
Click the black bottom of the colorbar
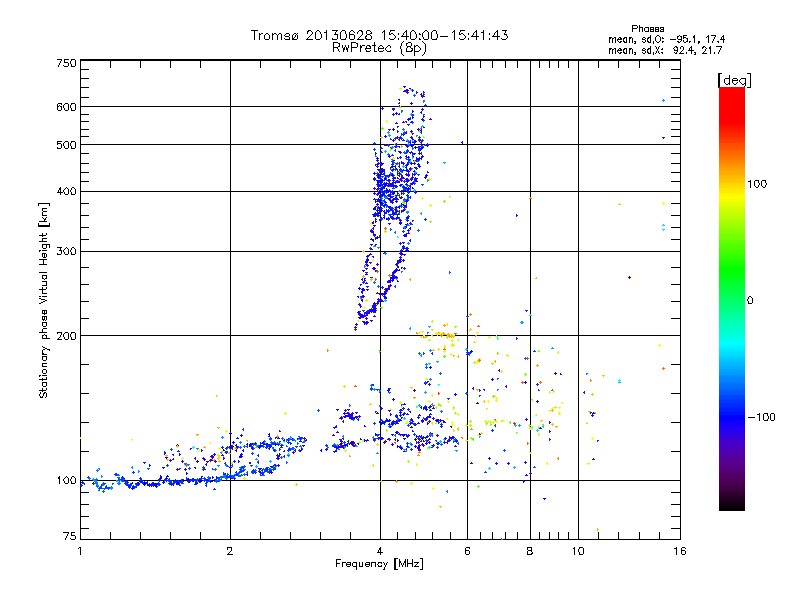pyautogui.click(x=732, y=503)
